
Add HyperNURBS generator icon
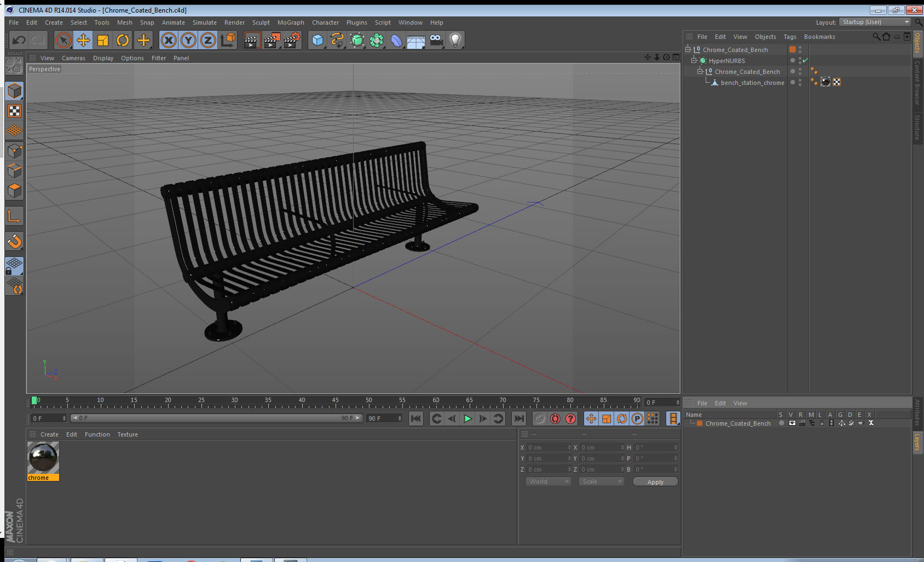point(357,40)
